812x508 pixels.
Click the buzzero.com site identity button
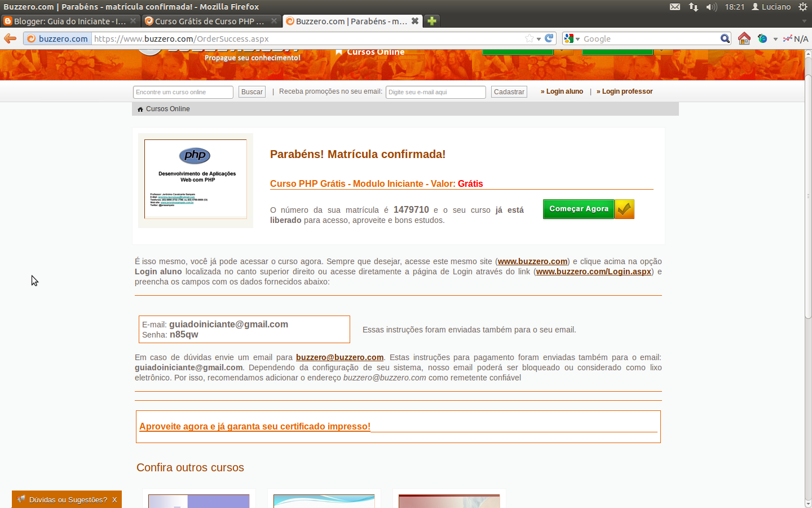(58, 38)
